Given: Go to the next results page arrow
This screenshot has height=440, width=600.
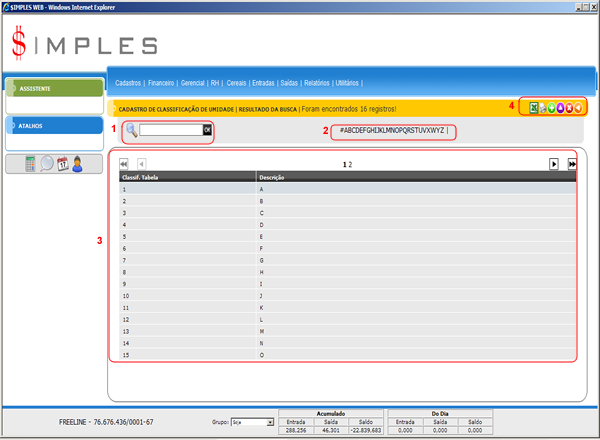Looking at the screenshot, I should pyautogui.click(x=553, y=163).
